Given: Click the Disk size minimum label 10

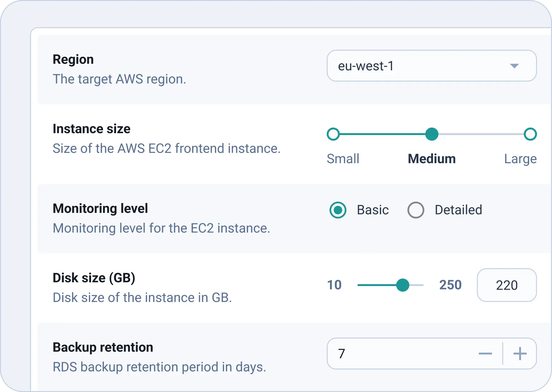Looking at the screenshot, I should 334,285.
